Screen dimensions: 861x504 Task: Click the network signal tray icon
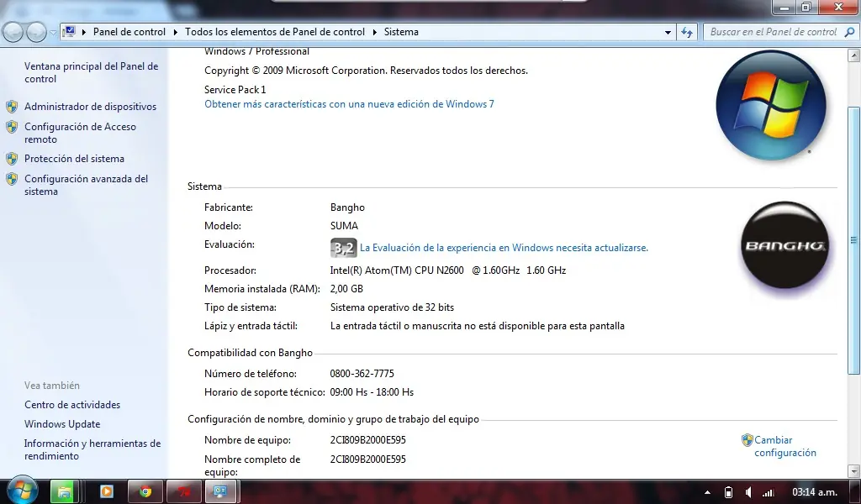[x=769, y=492]
